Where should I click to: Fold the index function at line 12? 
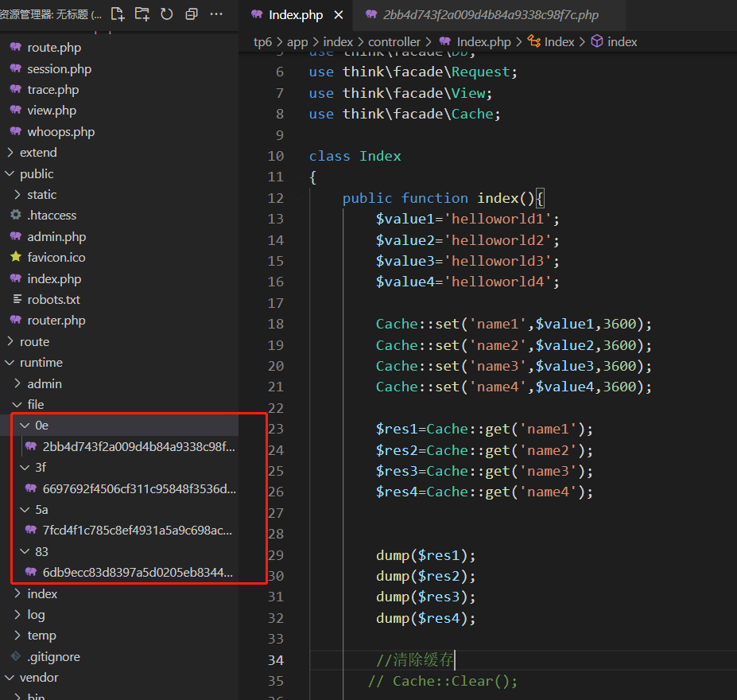point(298,198)
